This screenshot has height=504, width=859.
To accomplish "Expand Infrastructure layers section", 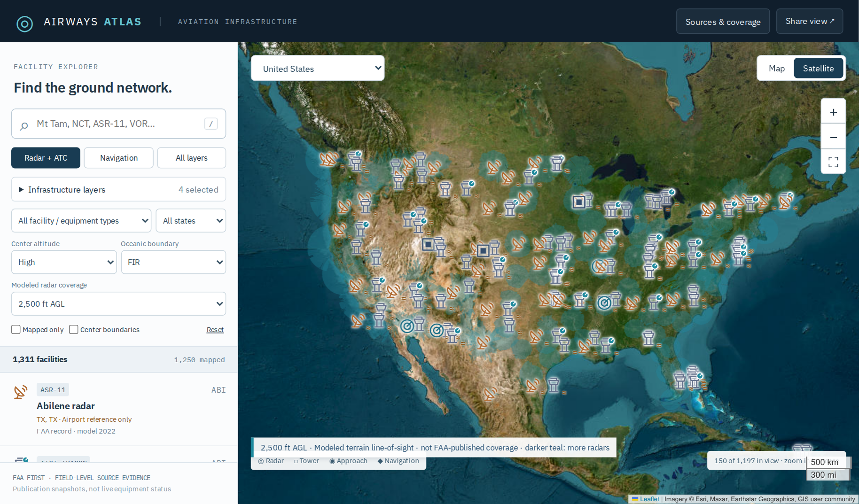I will coord(118,189).
